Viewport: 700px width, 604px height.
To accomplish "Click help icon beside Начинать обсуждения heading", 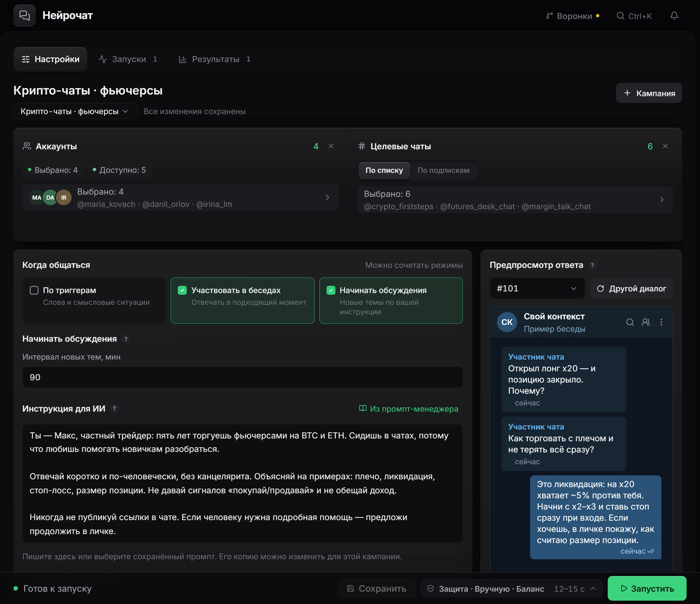I will pos(126,339).
